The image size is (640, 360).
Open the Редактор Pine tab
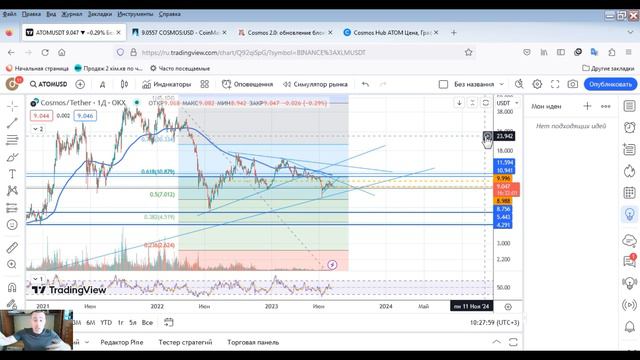click(122, 342)
